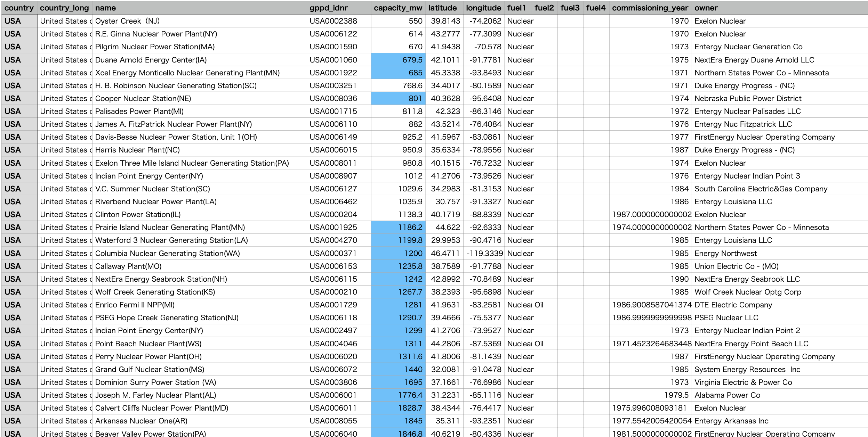
Task: Click highlighted capacity cell 679.5
Action: (x=398, y=60)
